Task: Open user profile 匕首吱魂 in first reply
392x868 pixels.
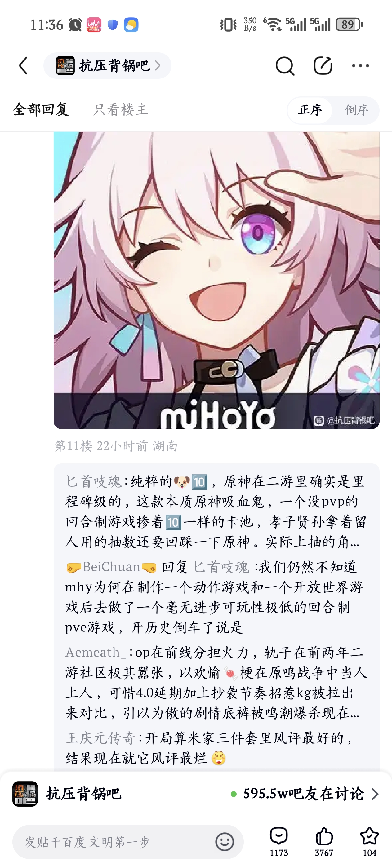Action: [93, 481]
